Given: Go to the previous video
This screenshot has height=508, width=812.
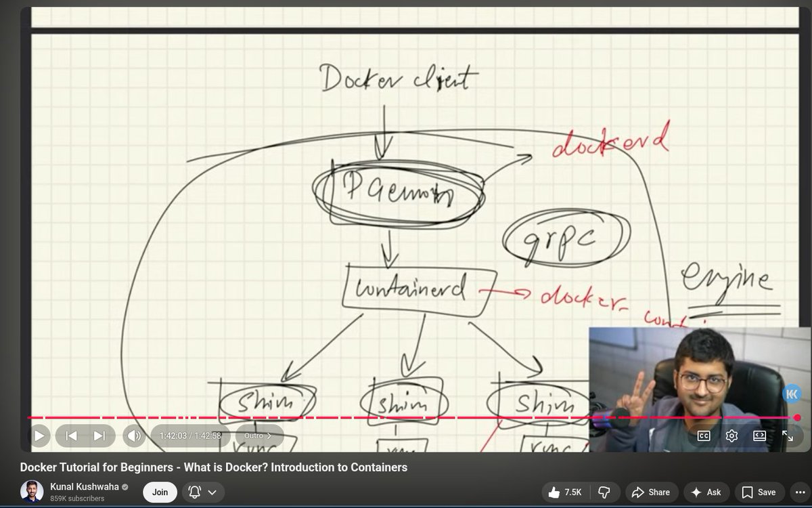Looking at the screenshot, I should [x=71, y=436].
